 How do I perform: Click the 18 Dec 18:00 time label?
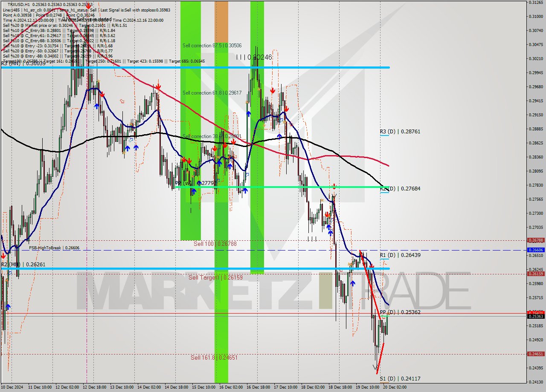click(x=339, y=387)
